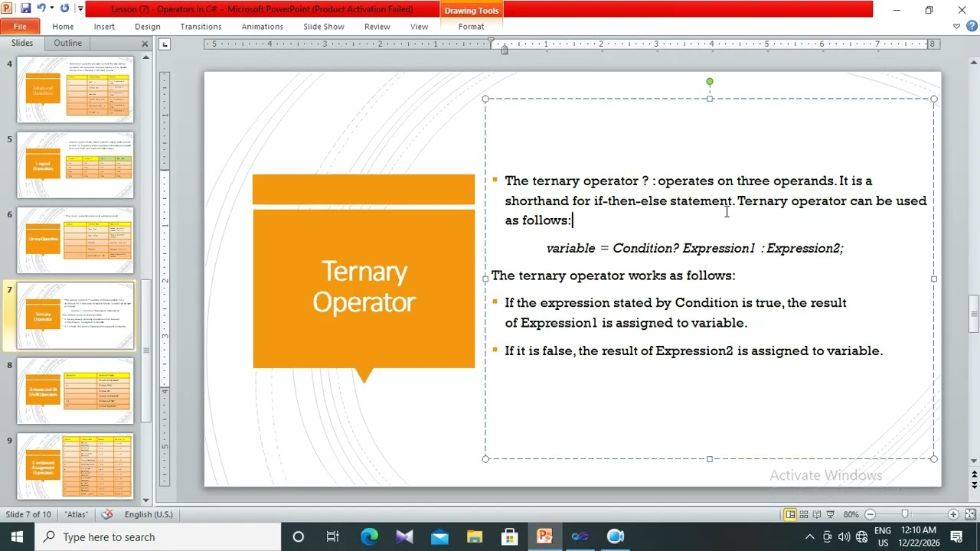The image size is (980, 551).
Task: Switch to Reading View
Action: 817,514
